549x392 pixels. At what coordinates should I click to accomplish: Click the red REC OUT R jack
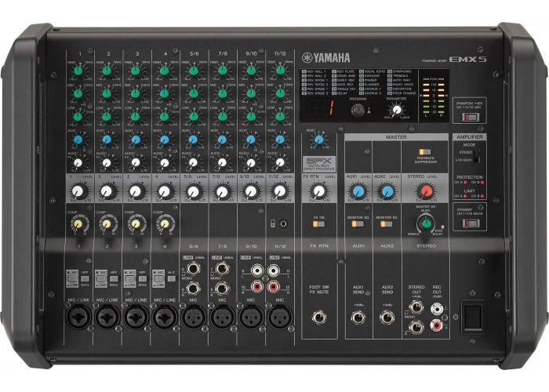pyautogui.click(x=436, y=325)
